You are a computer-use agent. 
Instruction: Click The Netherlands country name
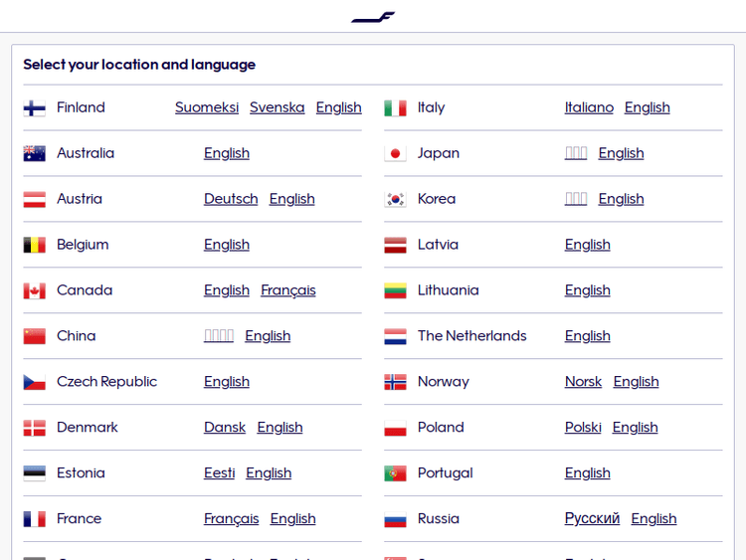[x=471, y=336]
